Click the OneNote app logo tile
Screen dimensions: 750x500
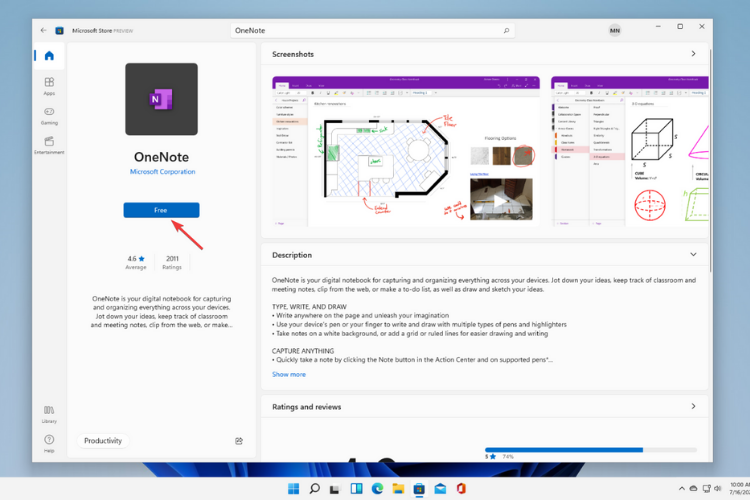(161, 99)
